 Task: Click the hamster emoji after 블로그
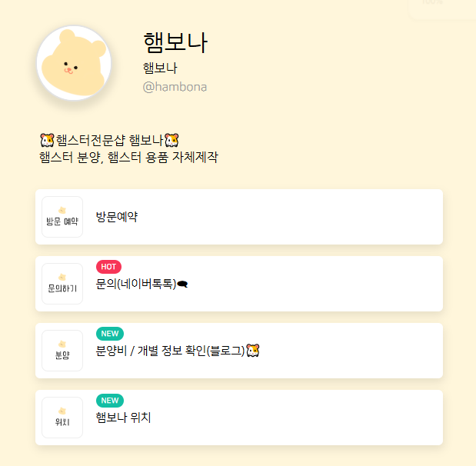(253, 351)
